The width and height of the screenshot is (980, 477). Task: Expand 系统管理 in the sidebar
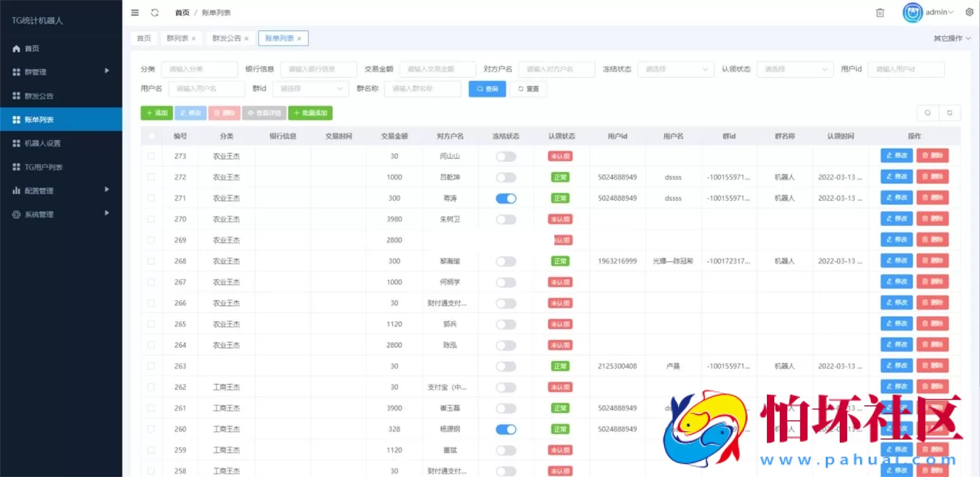(x=61, y=215)
